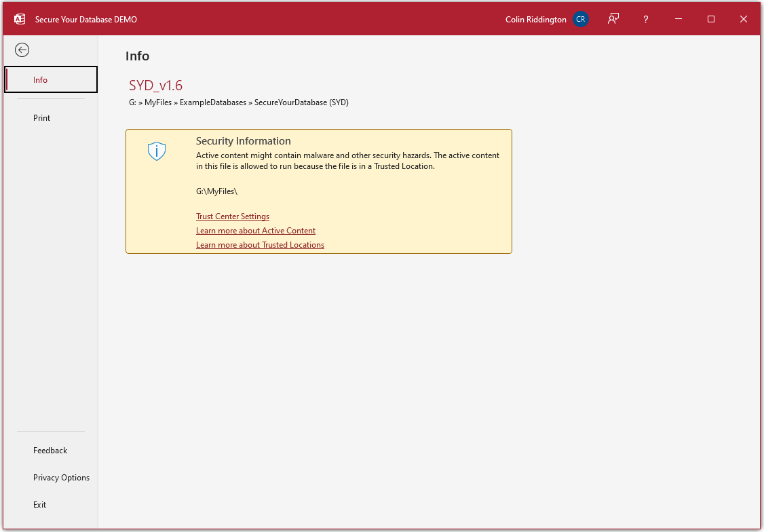Click the Info page heading
764x532 pixels.
pyautogui.click(x=138, y=56)
